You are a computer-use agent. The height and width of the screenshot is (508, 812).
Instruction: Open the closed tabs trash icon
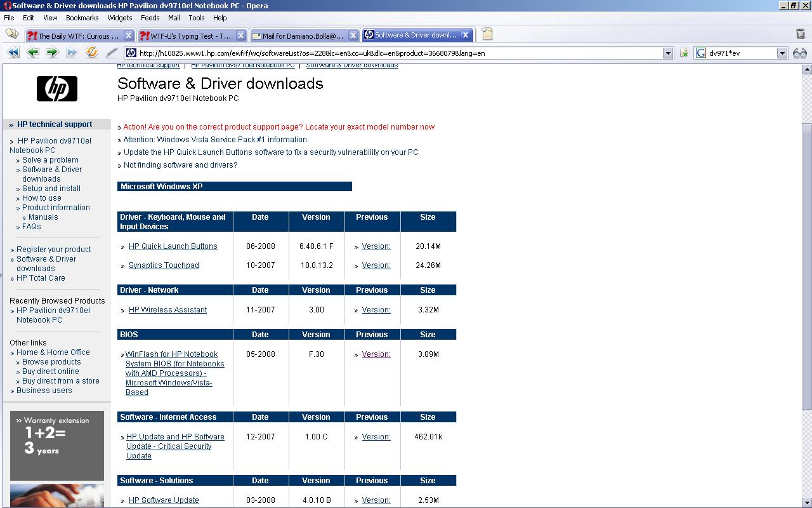tap(801, 34)
